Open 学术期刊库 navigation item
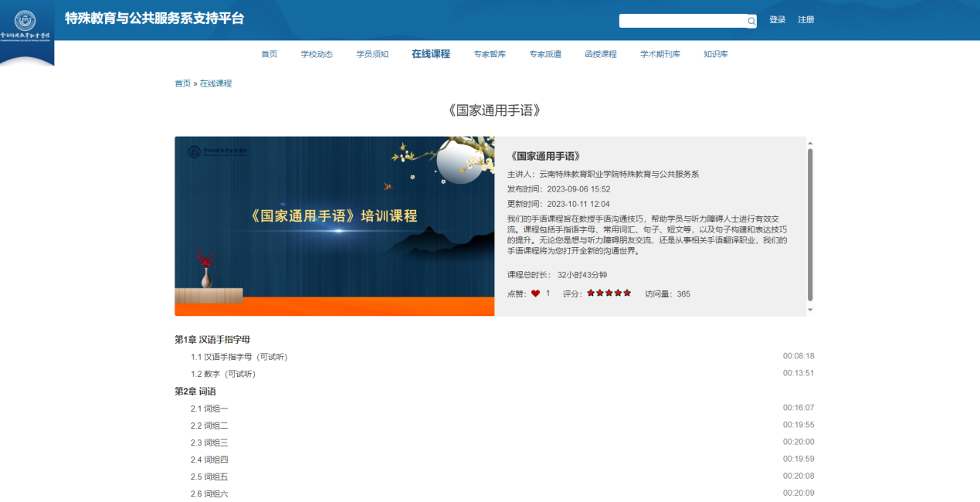980x502 pixels. [660, 54]
